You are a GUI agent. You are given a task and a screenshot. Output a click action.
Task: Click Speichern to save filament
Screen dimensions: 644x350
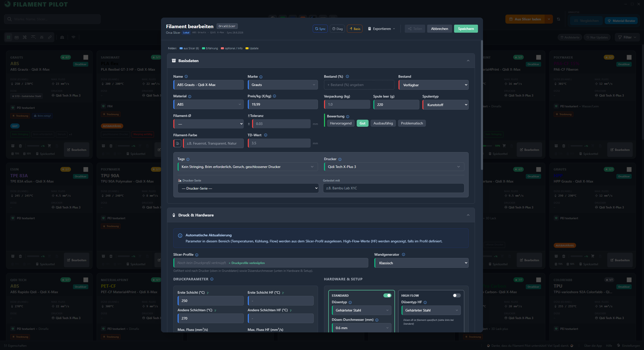[x=466, y=29]
